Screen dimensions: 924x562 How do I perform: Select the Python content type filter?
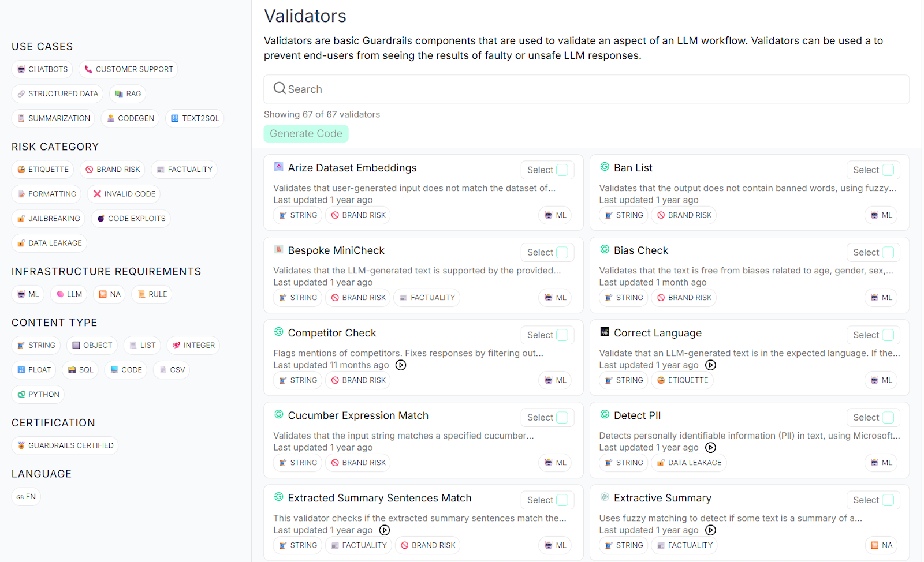38,395
